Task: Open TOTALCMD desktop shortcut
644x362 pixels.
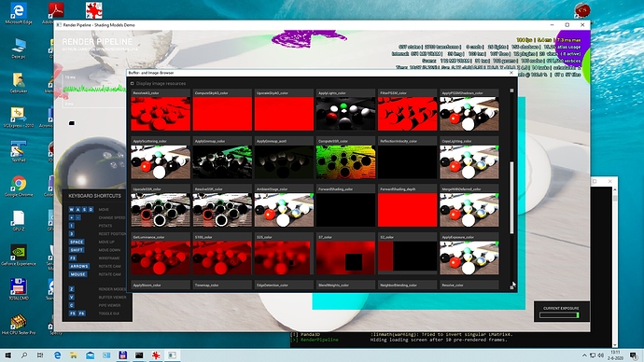Action: click(19, 289)
